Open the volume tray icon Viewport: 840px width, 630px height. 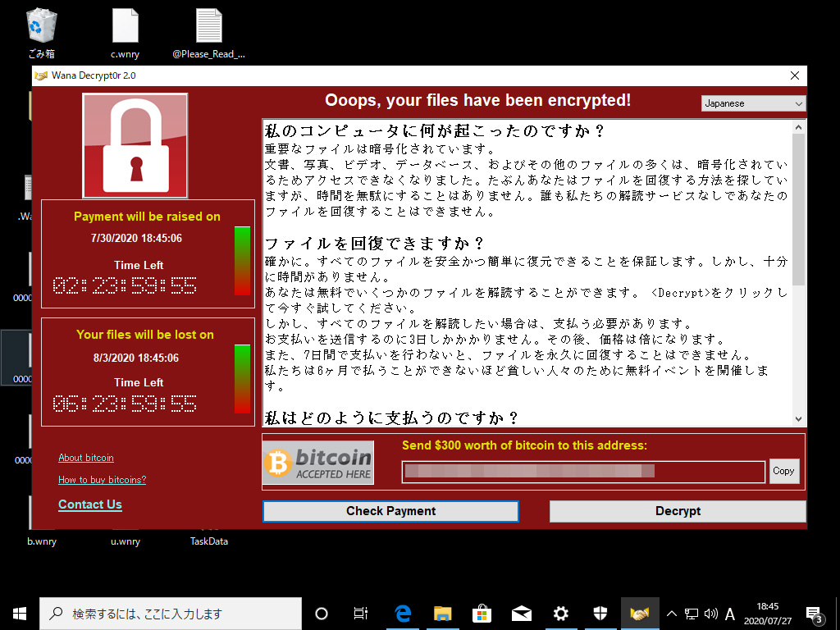pyautogui.click(x=711, y=614)
